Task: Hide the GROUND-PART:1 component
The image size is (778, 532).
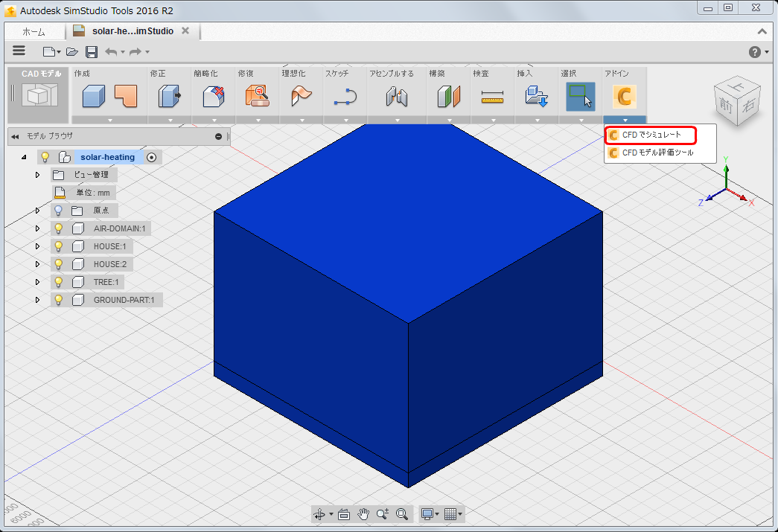Action: (59, 299)
